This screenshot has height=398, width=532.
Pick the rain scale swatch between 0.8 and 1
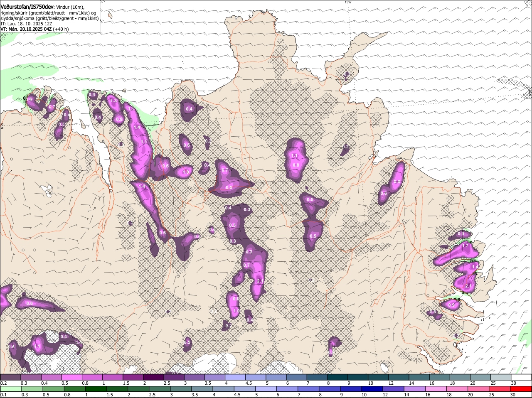point(74,389)
